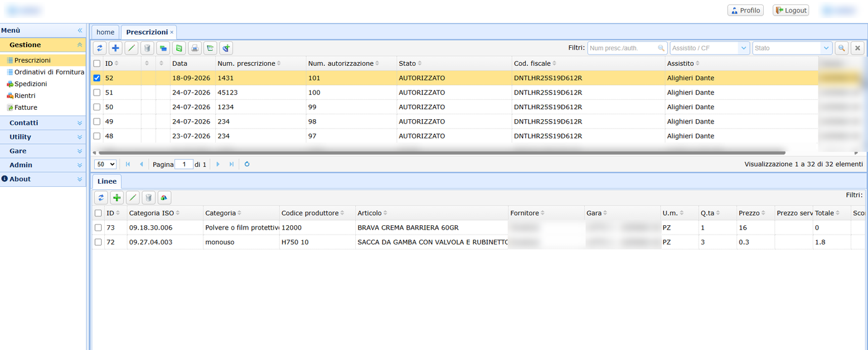Viewport: 868px width, 350px height.
Task: Click the pencil edit icon in Linee toolbar
Action: click(133, 198)
